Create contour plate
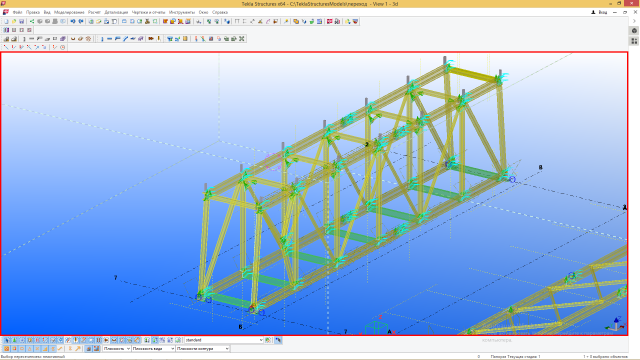640x360 pixels. point(133,39)
